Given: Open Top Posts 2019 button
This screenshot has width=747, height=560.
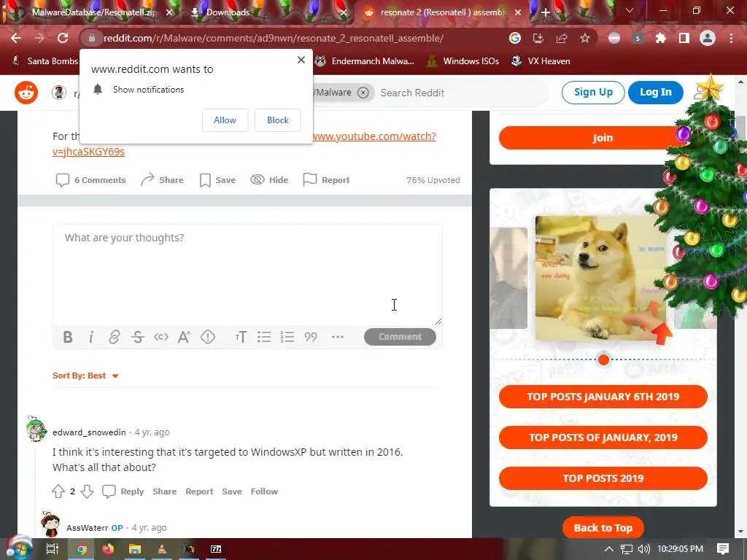Looking at the screenshot, I should click(x=603, y=478).
